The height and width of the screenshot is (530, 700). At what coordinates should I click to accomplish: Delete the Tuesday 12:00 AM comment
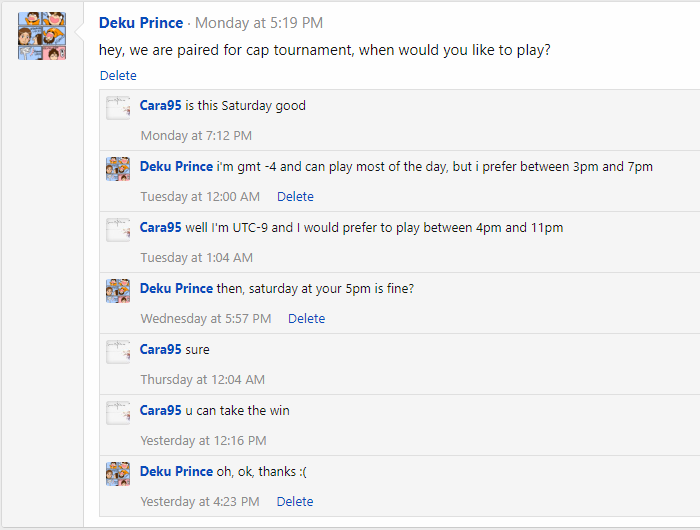point(295,197)
